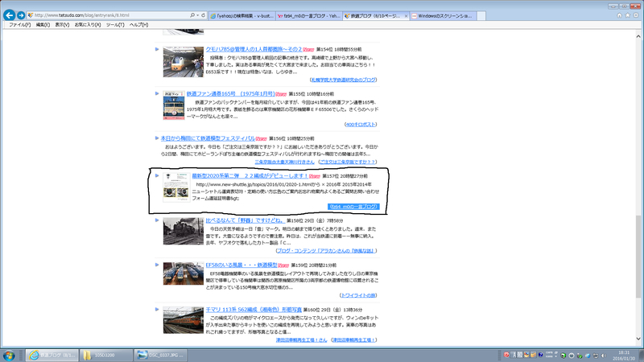The width and height of the screenshot is (644, 362).
Task: Open the ツール(T) menu
Action: pos(115,25)
